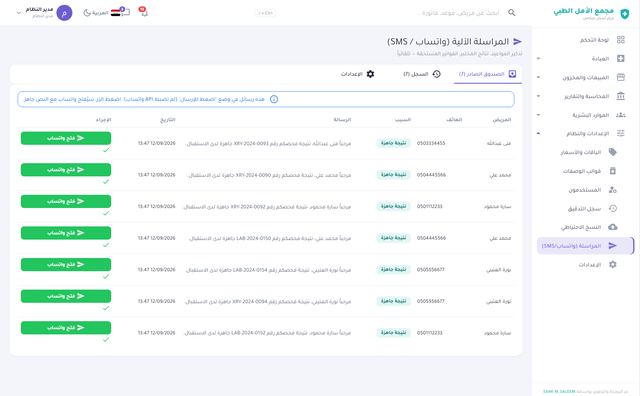Focus the top search input field
The height and width of the screenshot is (396, 640).
coord(460,13)
